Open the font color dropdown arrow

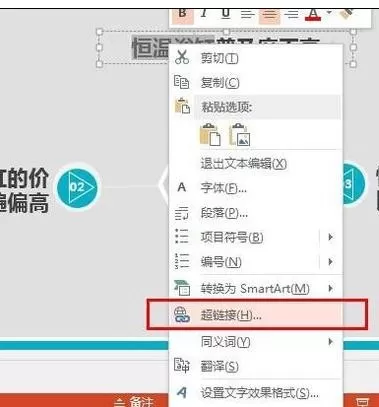pyautogui.click(x=329, y=13)
